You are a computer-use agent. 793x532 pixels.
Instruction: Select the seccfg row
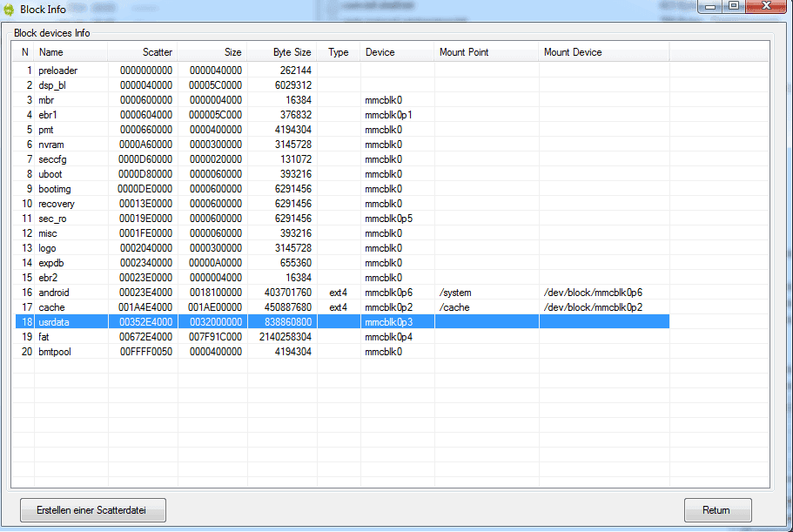pos(342,159)
